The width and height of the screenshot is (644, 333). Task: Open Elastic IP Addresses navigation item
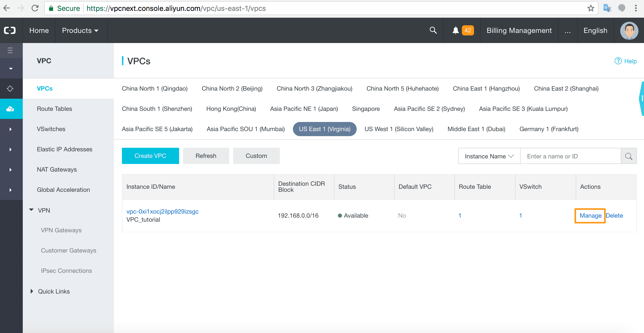pos(65,149)
